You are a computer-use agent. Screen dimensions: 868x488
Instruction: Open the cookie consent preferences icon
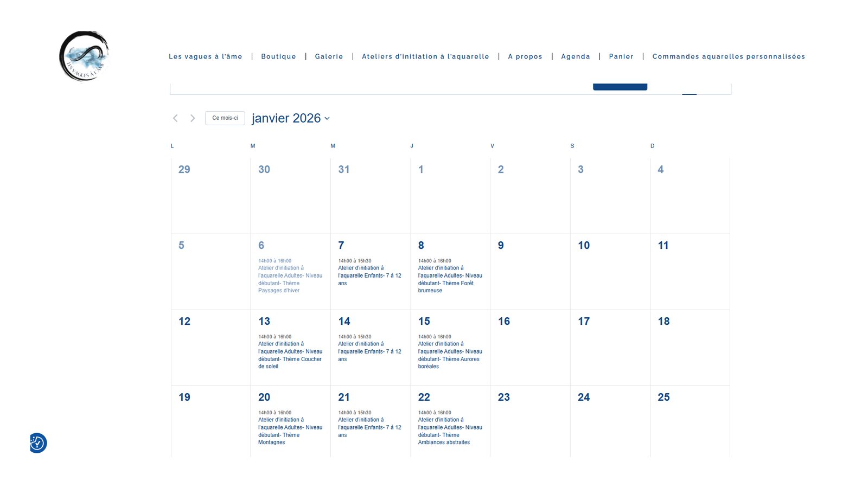tap(37, 443)
